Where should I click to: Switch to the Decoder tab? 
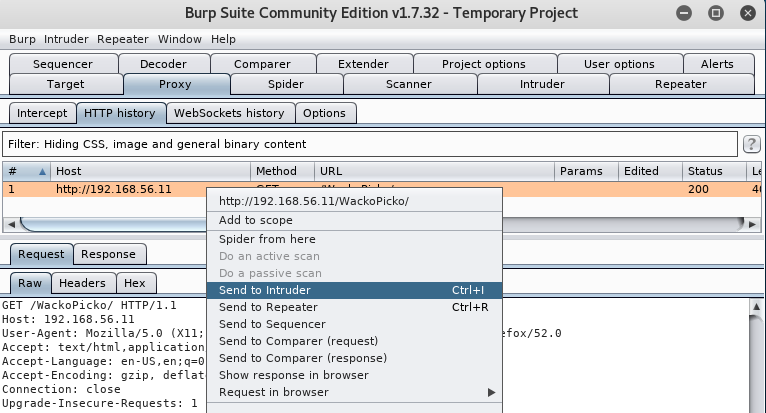pos(164,64)
